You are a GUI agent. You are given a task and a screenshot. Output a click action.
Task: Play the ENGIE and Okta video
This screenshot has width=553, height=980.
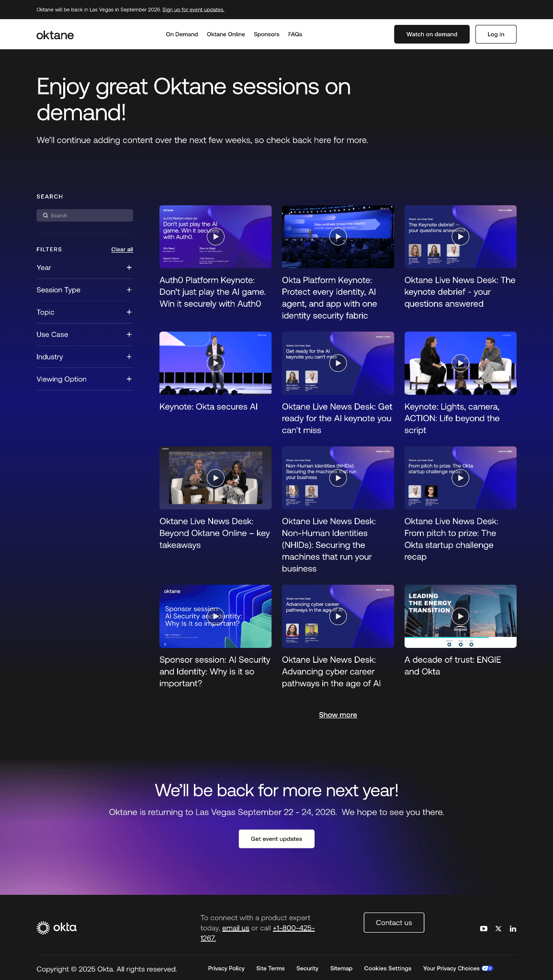460,616
